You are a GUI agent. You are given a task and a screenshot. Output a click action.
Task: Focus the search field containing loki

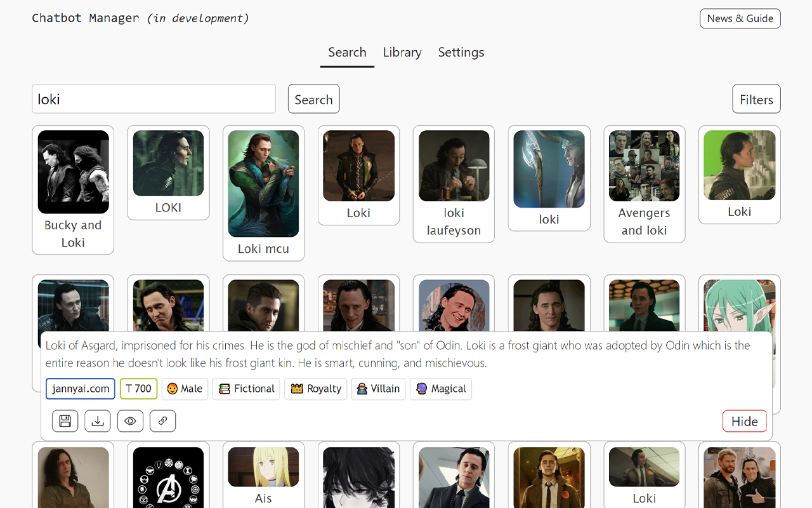pyautogui.click(x=154, y=99)
